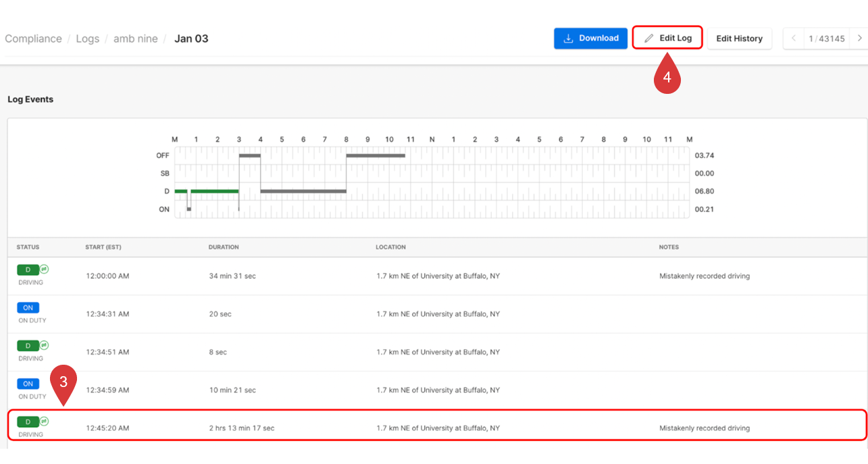This screenshot has width=868, height=464.
Task: Click the NOTES column header
Action: click(669, 247)
